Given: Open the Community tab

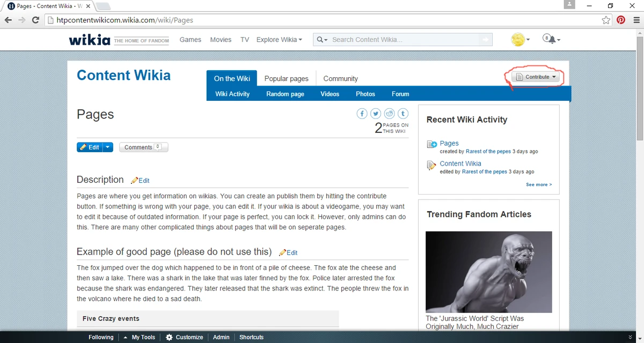Looking at the screenshot, I should click(x=340, y=78).
